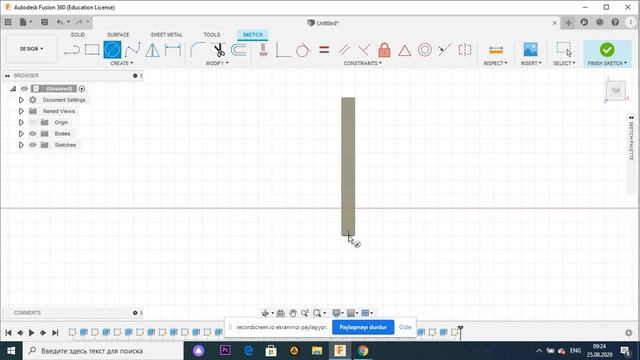Apply the Equal constraint

324,50
